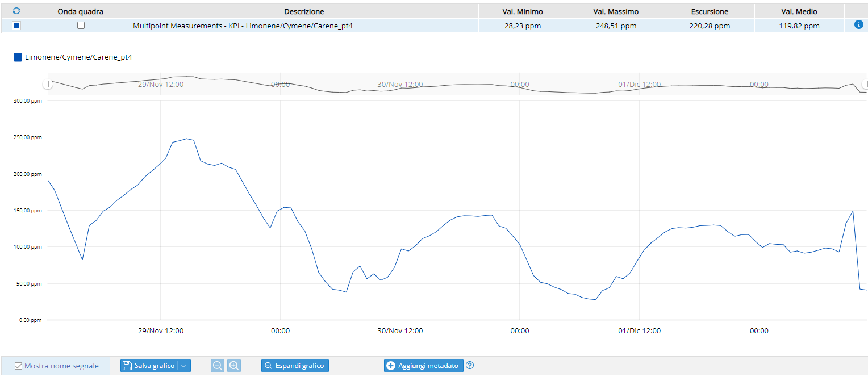The width and height of the screenshot is (868, 377).
Task: Click the magnifier icon on Espandi grafico
Action: (x=268, y=366)
